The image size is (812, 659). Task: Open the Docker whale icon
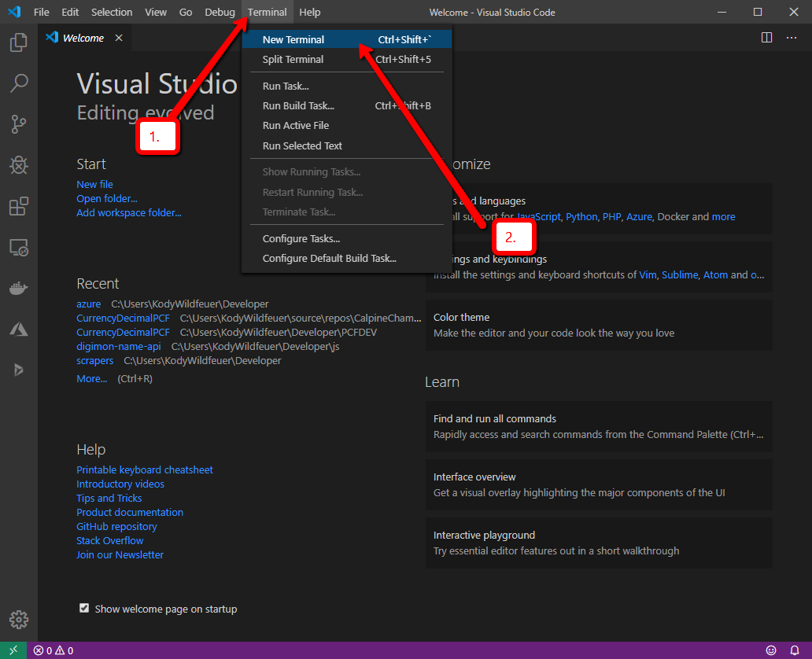coord(19,288)
